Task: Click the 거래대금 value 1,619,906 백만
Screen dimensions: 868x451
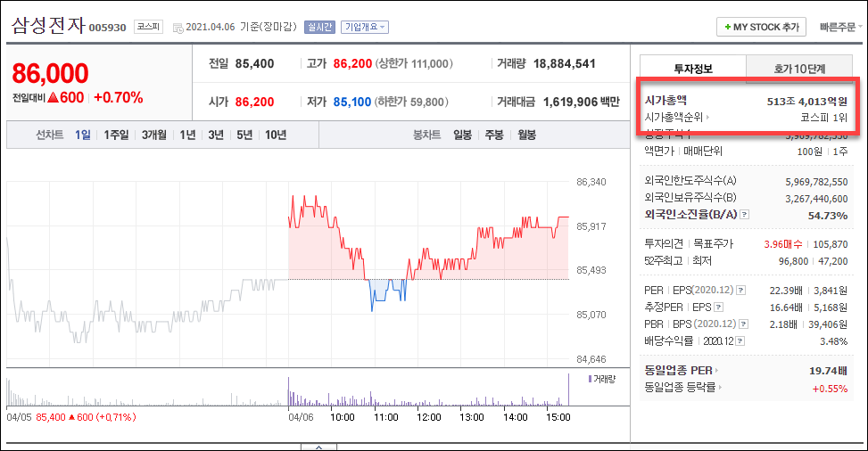Action: pyautogui.click(x=582, y=102)
